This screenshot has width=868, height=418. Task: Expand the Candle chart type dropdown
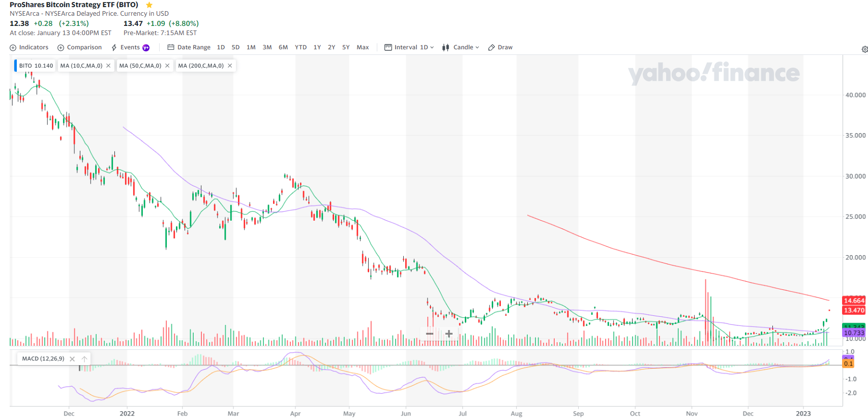(x=460, y=47)
